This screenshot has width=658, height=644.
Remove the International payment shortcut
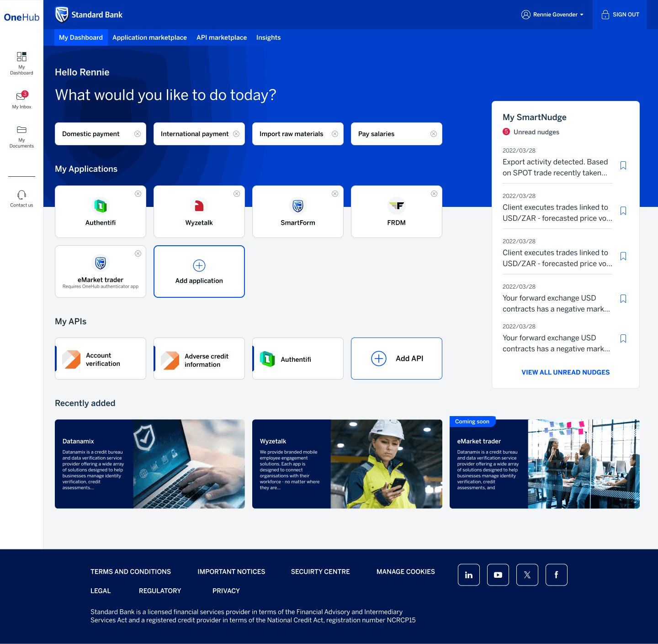click(236, 134)
